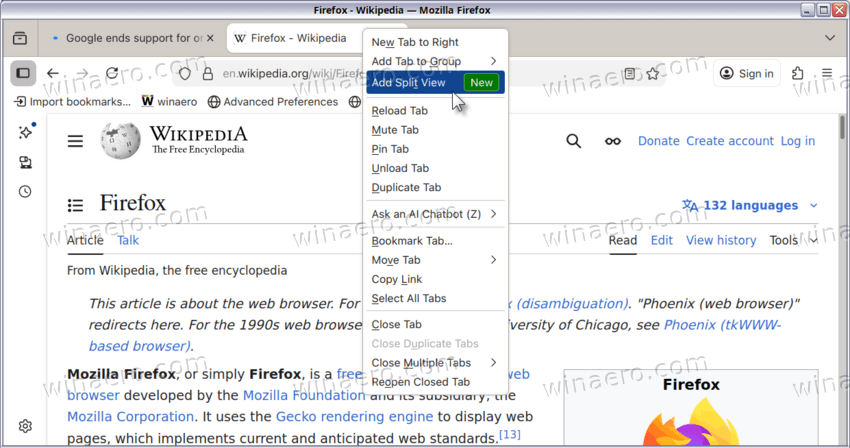Open History clock icon in sidebar

coord(25,191)
